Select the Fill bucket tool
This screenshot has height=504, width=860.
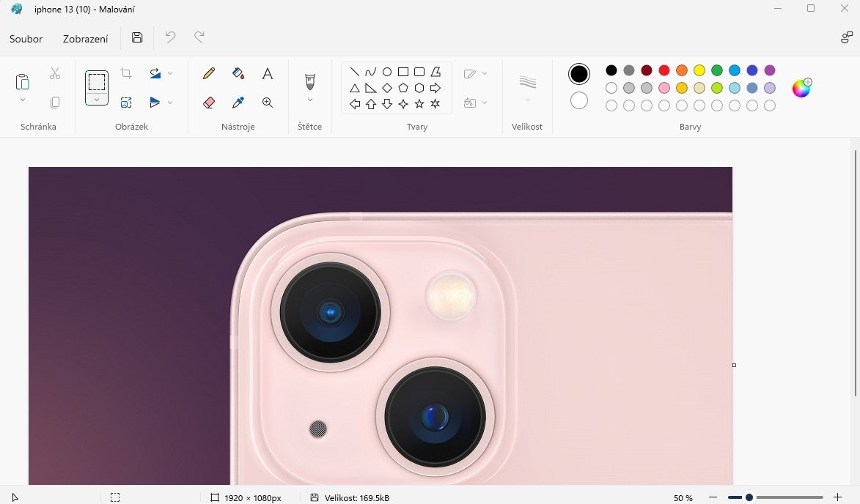238,73
